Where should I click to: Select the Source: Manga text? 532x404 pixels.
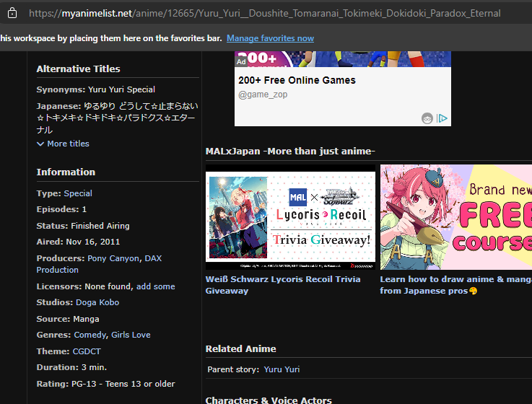click(68, 319)
